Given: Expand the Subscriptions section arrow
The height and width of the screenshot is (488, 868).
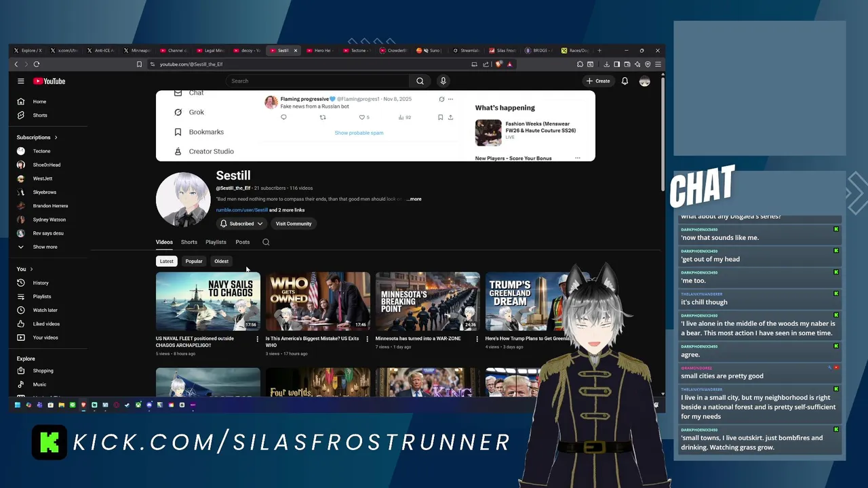Looking at the screenshot, I should [x=56, y=138].
